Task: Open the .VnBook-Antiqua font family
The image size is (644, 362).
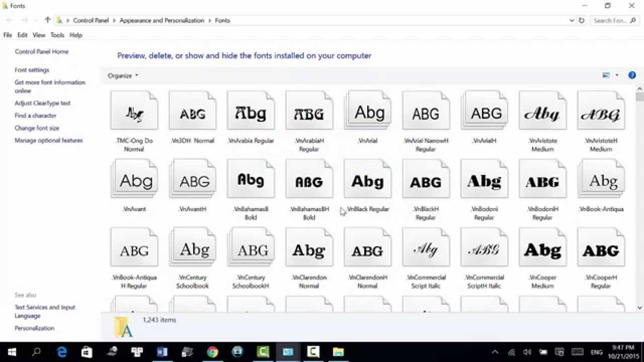Action: point(601,186)
